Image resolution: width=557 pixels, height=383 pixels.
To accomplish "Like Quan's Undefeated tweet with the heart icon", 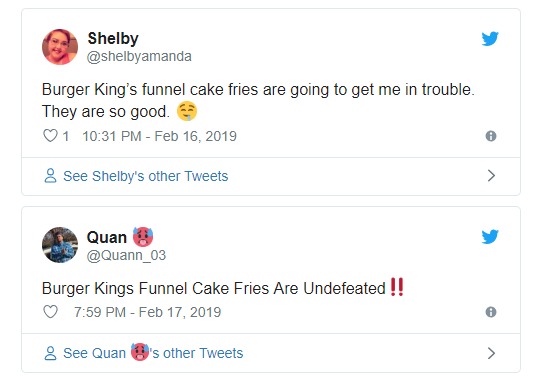I will coord(50,312).
